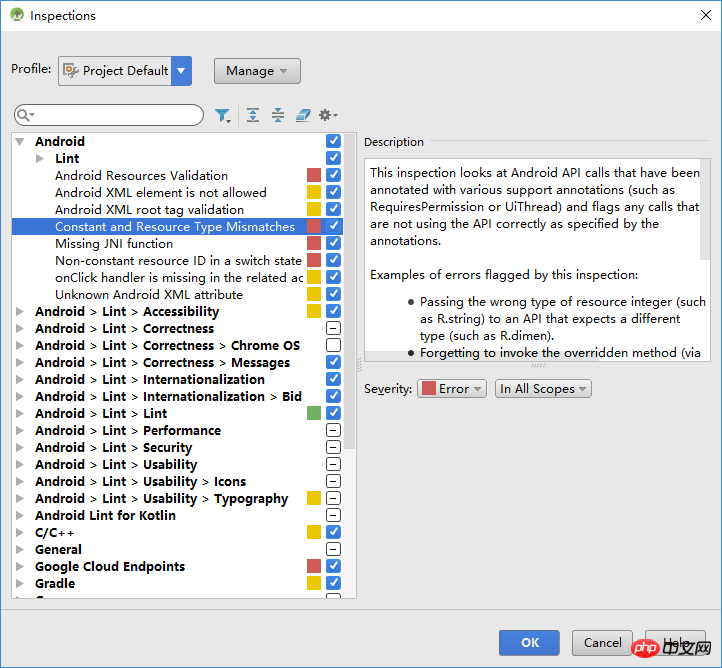Click green severity swatch for Android Lint Lint

(314, 413)
